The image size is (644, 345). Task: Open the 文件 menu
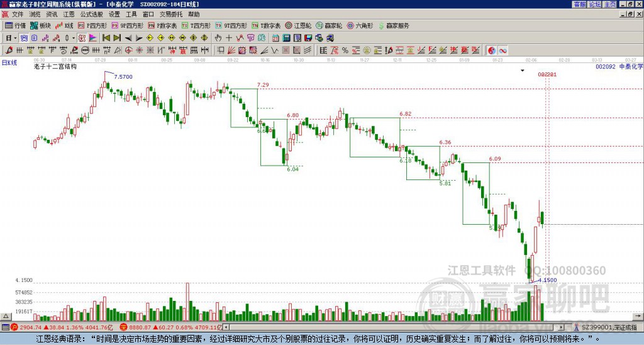coord(18,14)
